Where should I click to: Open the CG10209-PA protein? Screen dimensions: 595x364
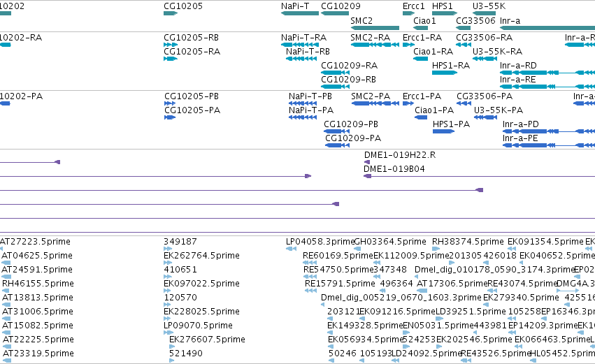pyautogui.click(x=337, y=145)
